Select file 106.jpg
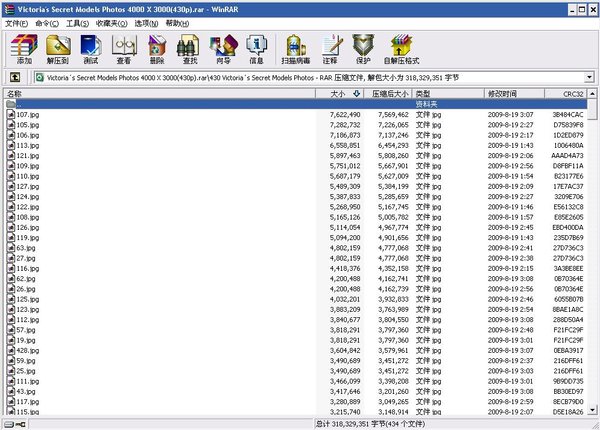The image size is (600, 430). 28,135
